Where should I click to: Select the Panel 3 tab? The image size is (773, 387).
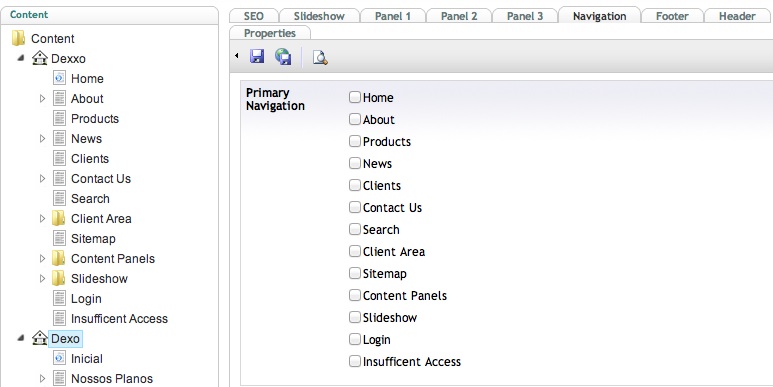[x=525, y=16]
